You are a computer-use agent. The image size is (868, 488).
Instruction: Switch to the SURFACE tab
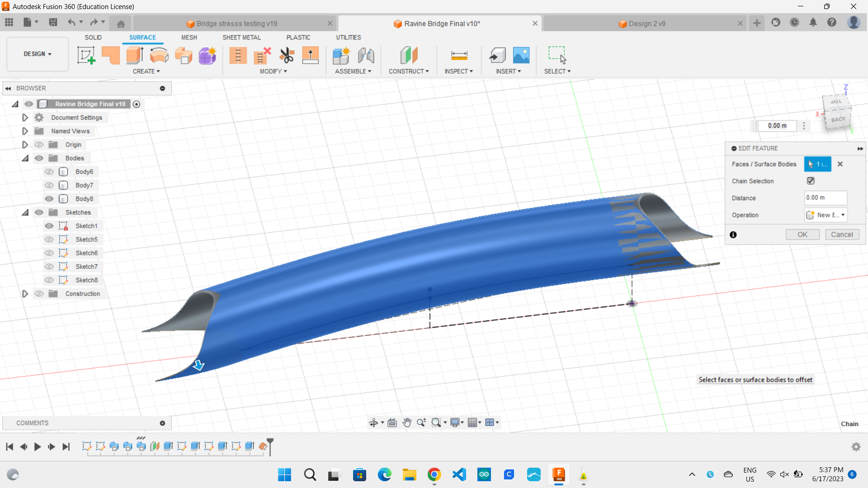[x=142, y=37]
